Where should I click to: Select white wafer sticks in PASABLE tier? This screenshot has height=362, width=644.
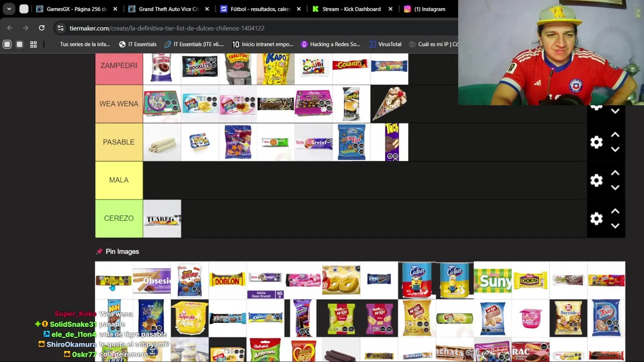tap(162, 142)
